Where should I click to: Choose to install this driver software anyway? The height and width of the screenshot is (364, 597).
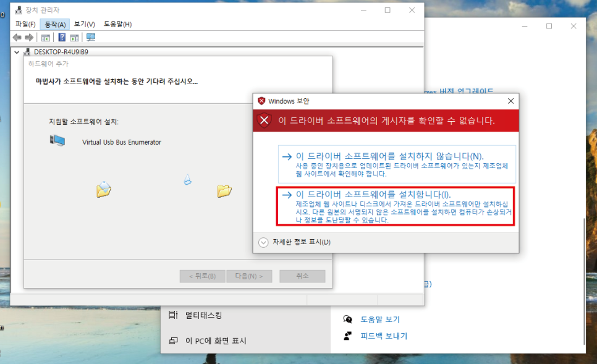click(x=396, y=206)
